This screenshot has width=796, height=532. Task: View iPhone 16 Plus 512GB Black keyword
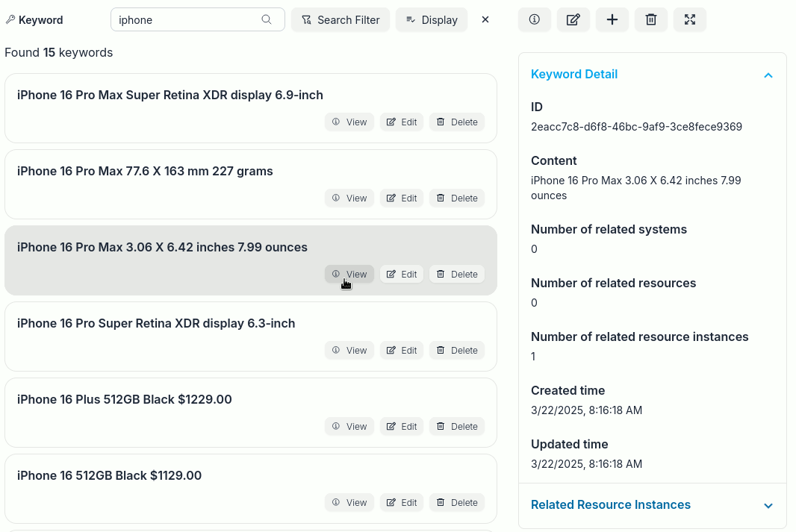coord(349,427)
